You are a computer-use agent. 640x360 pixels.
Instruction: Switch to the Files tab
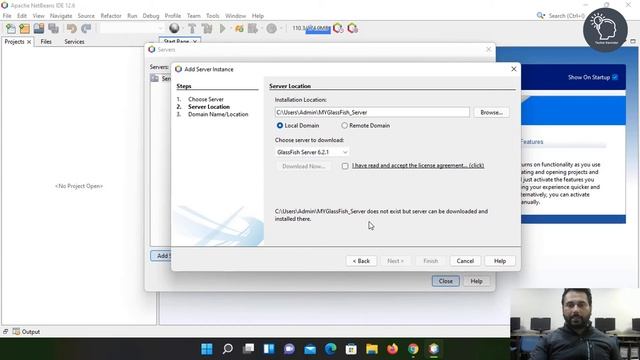pyautogui.click(x=46, y=42)
